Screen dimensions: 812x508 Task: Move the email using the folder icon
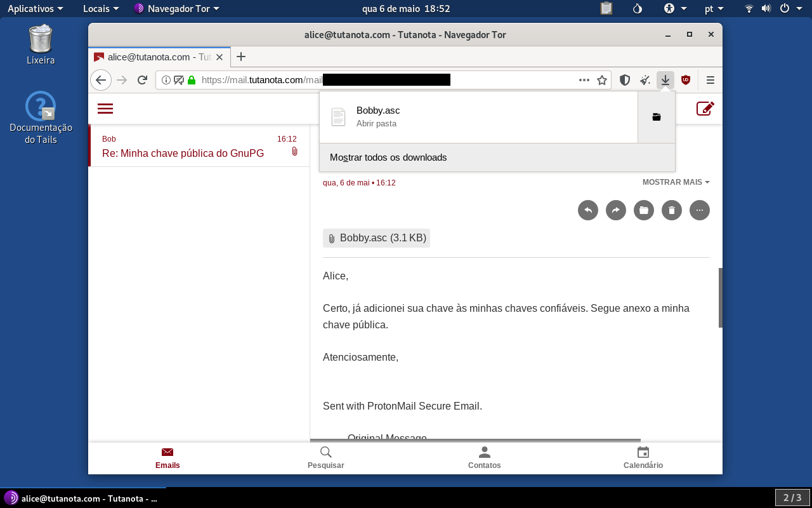[x=644, y=210]
